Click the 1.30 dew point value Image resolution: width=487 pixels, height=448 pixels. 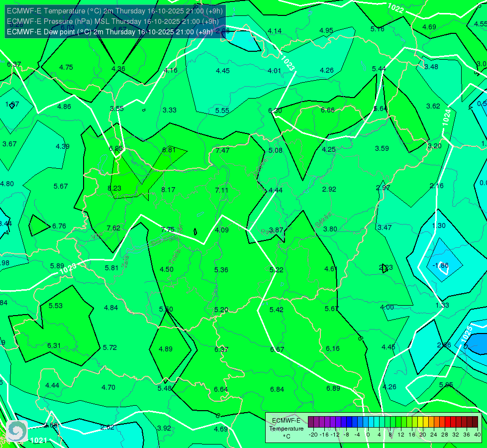click(x=439, y=225)
